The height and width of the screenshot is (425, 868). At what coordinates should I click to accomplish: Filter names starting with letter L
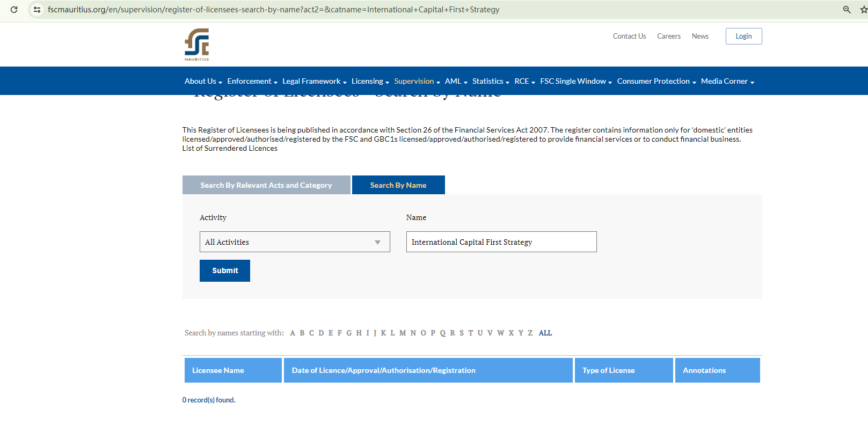392,333
